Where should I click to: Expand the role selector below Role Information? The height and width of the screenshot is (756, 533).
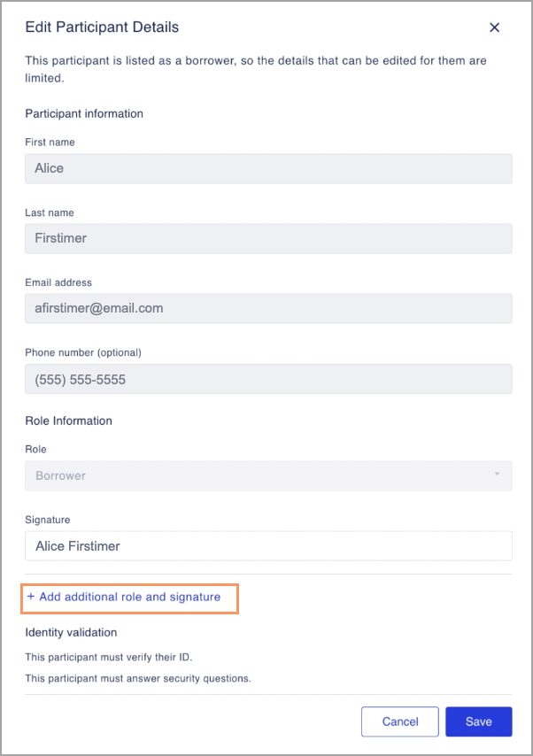[x=266, y=475]
